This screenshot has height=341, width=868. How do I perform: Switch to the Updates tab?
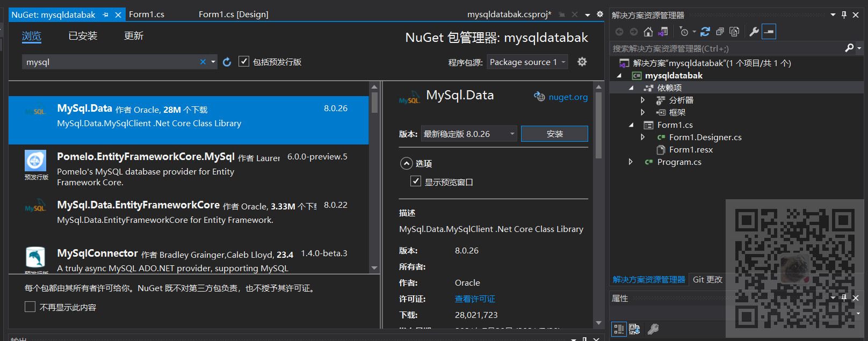coord(134,36)
